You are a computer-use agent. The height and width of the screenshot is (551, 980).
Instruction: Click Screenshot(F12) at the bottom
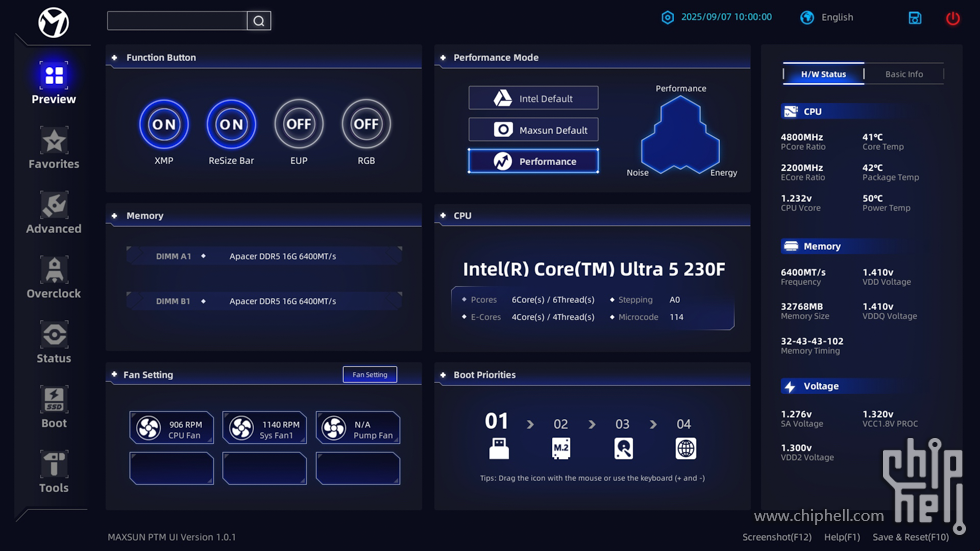coord(777,537)
